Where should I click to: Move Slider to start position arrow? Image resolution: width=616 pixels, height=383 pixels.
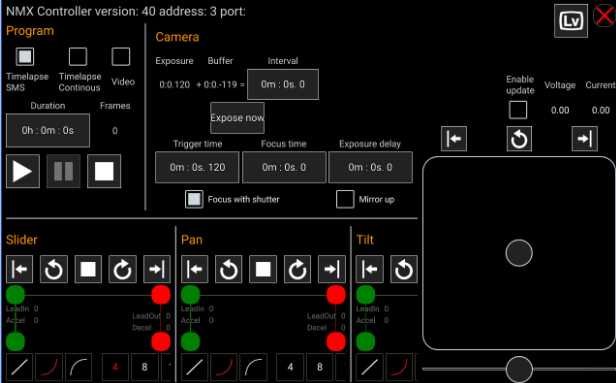(x=20, y=269)
